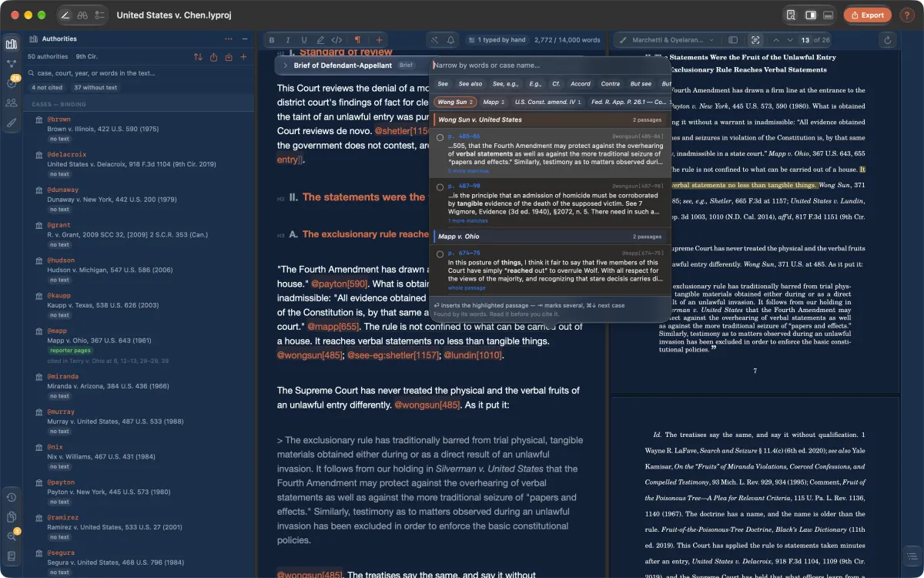
Task: Apply underline formatting
Action: (304, 40)
